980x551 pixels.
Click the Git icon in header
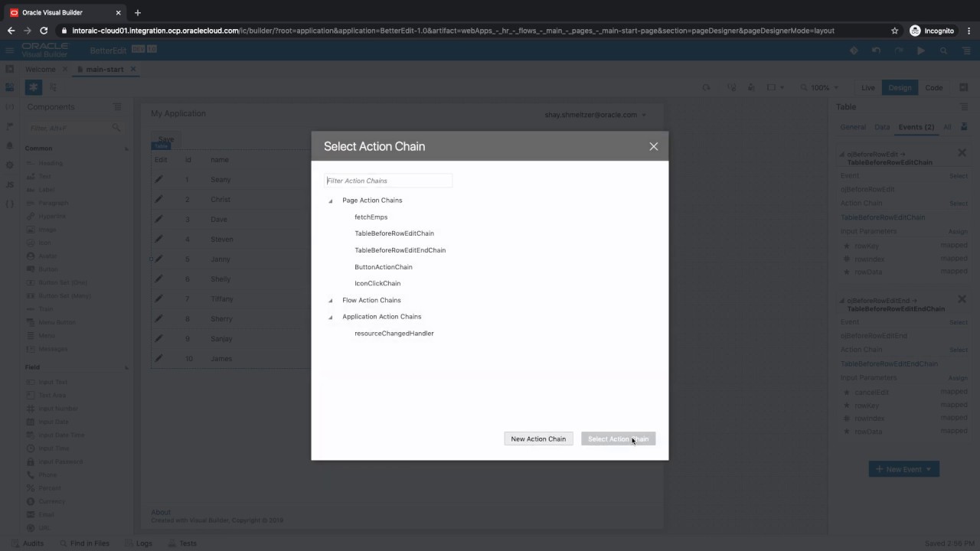tap(854, 51)
